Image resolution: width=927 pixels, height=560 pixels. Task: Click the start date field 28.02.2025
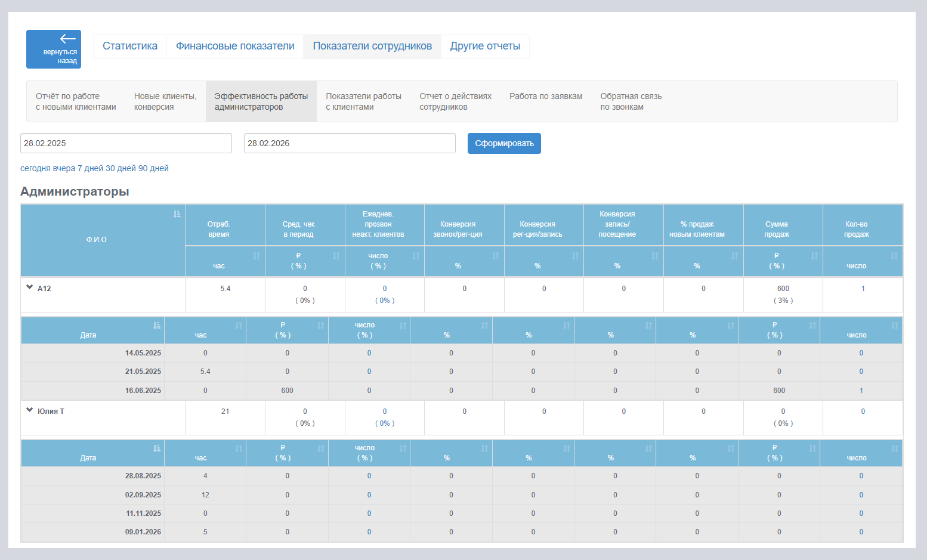pyautogui.click(x=126, y=143)
